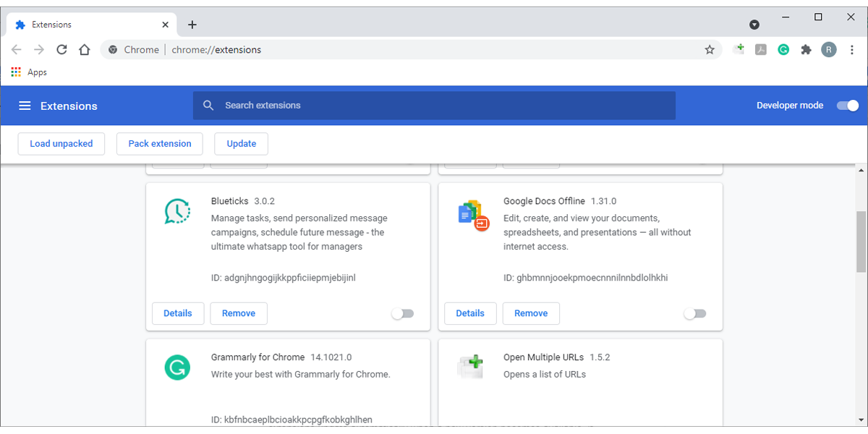
Task: Click the Blueticks title text
Action: [x=230, y=201]
